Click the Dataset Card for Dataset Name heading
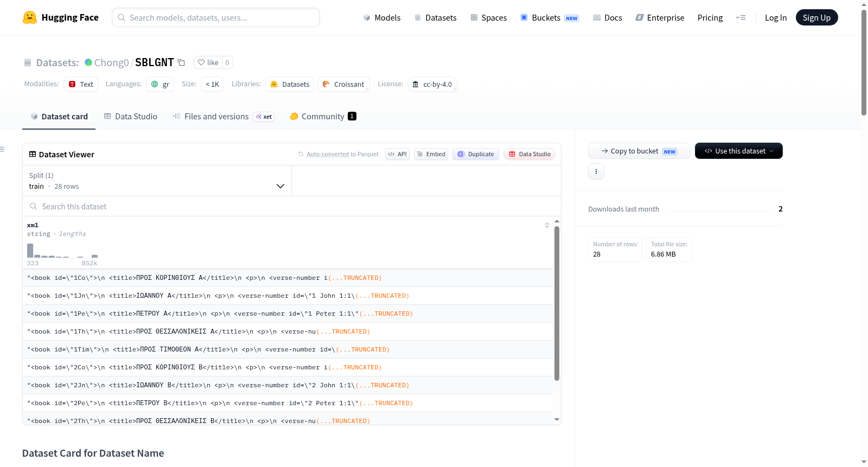 point(93,453)
